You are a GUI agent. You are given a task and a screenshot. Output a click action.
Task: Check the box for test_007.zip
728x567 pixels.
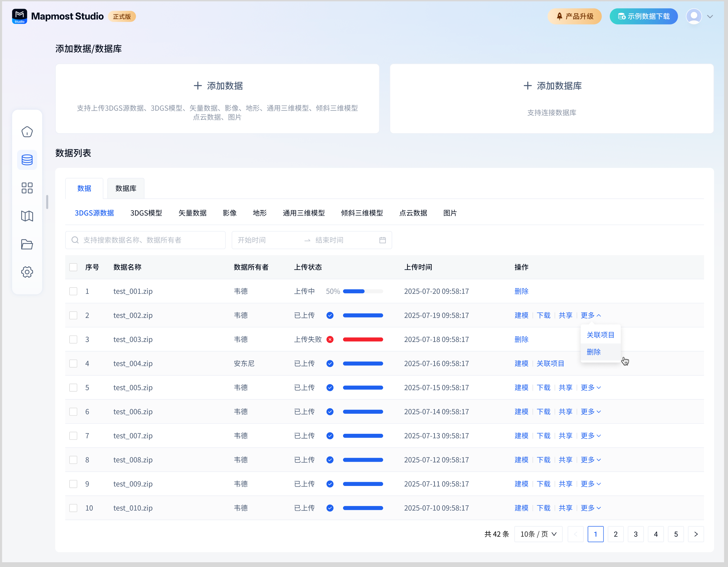[73, 436]
